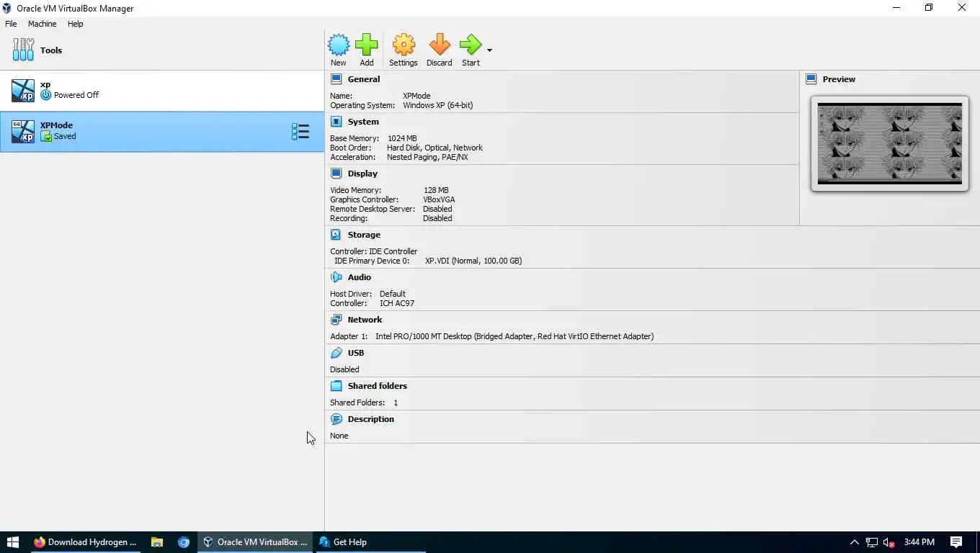Open the Audio settings heading link
Image resolution: width=980 pixels, height=553 pixels.
(x=360, y=277)
